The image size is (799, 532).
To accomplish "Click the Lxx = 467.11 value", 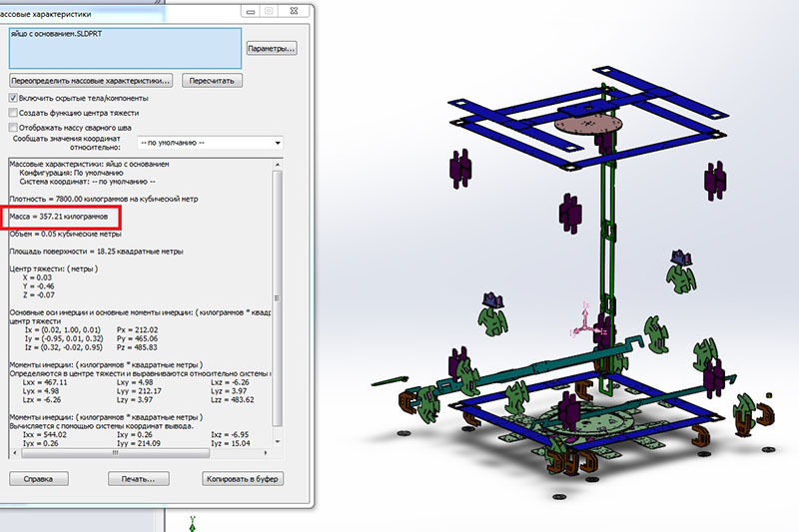I will point(45,382).
